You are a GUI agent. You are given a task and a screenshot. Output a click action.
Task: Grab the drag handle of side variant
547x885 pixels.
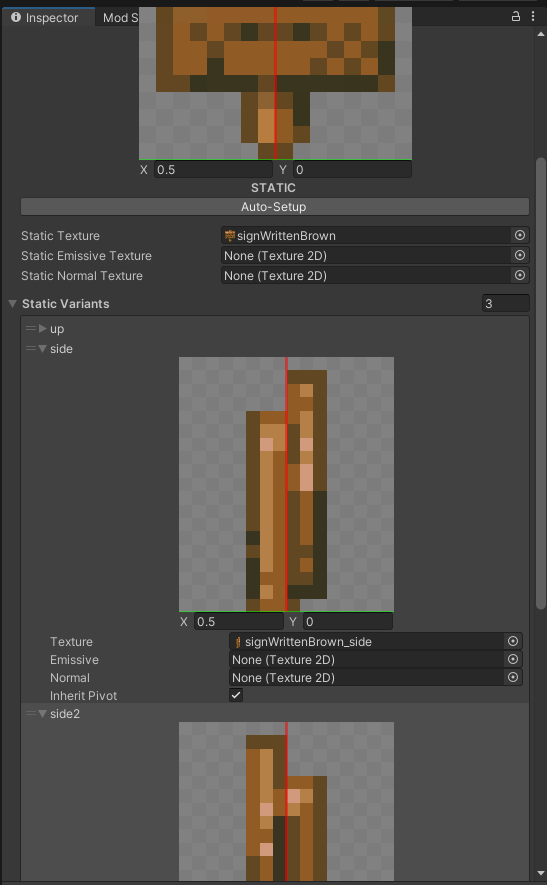30,349
